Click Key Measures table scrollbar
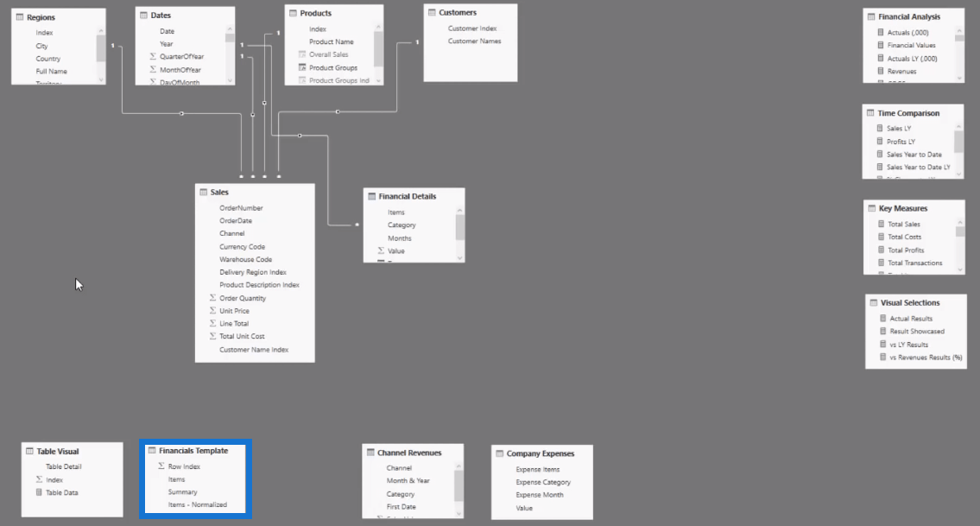The width and height of the screenshot is (980, 526). pyautogui.click(x=960, y=231)
